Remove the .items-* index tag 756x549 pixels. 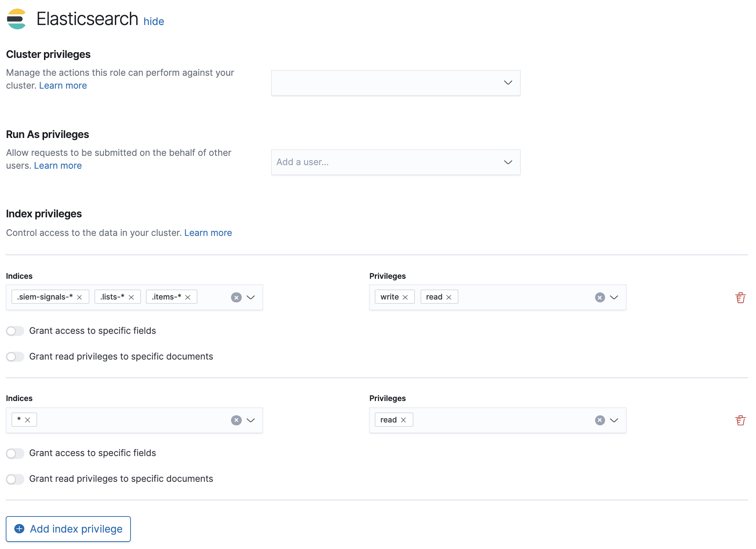[188, 297]
